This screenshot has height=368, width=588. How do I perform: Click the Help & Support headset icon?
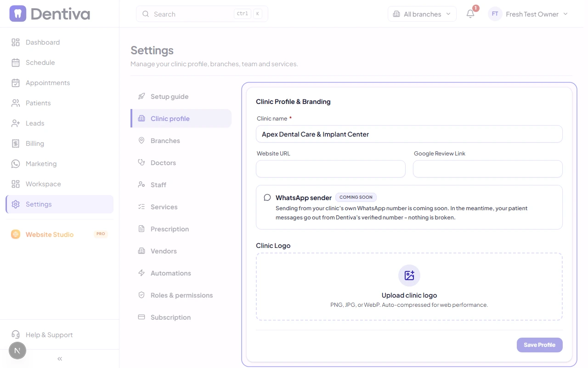pos(16,335)
